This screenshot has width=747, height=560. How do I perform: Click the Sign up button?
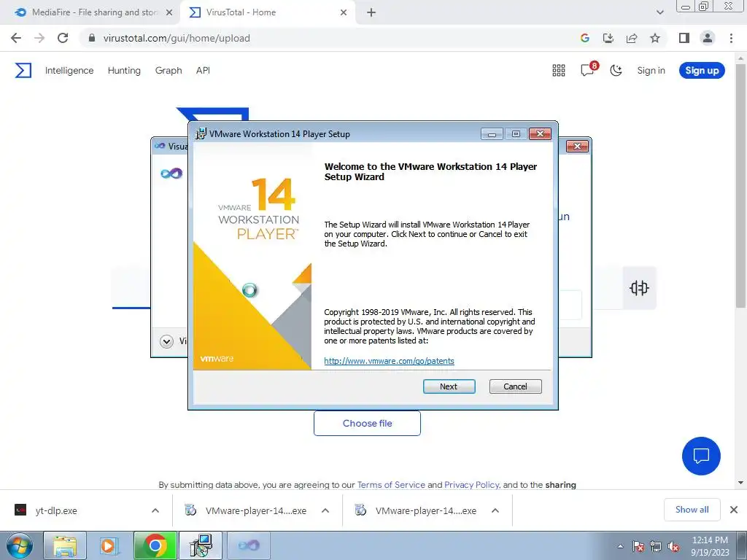[x=702, y=71]
